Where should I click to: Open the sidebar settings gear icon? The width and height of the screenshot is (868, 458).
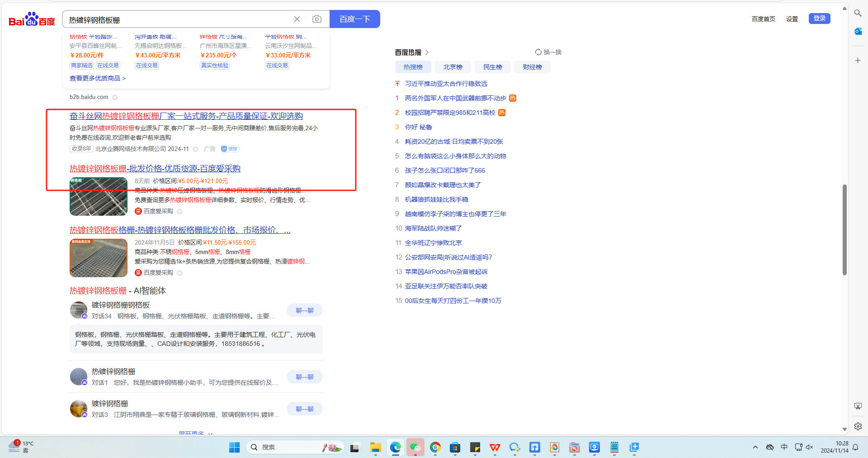click(858, 426)
